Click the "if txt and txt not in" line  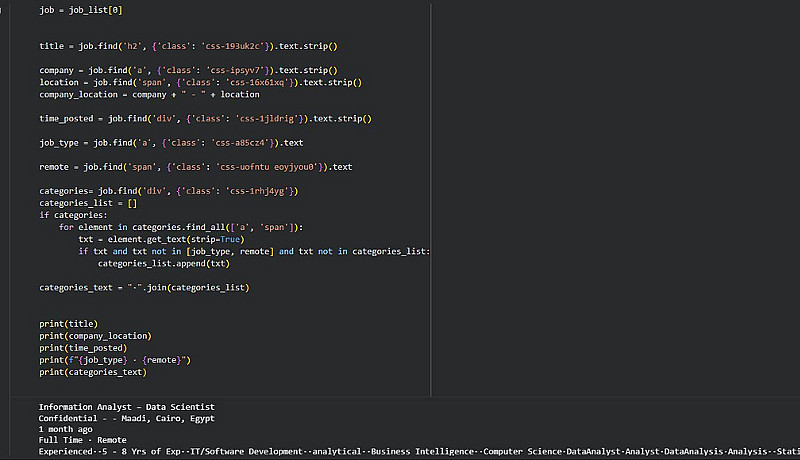click(254, 251)
